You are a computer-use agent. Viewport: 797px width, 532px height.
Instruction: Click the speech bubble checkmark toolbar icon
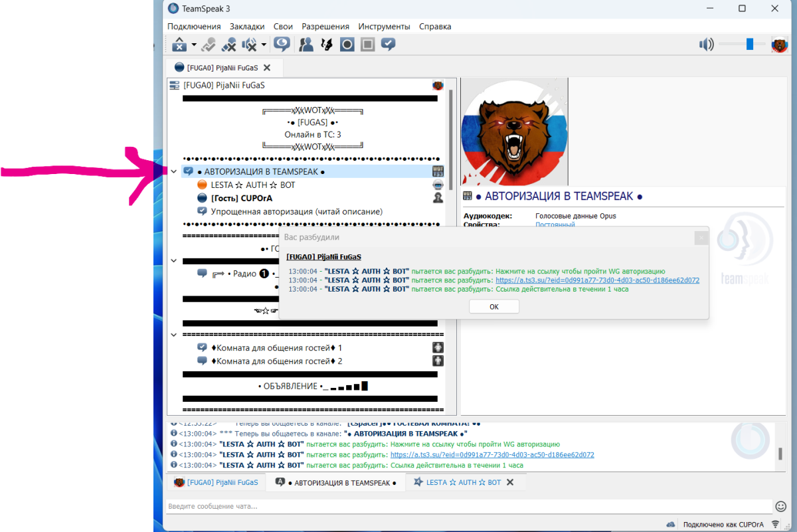[389, 44]
